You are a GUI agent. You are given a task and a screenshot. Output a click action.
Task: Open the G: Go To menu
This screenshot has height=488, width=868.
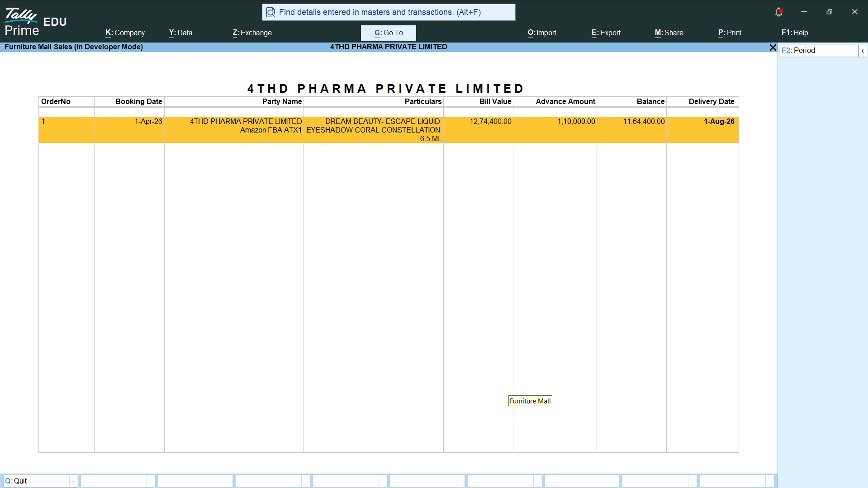[389, 33]
